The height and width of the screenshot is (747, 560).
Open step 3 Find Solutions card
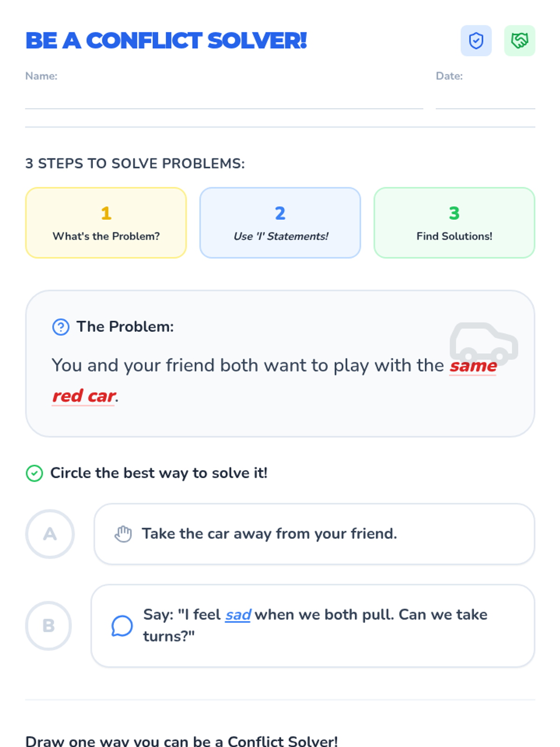[x=454, y=223]
